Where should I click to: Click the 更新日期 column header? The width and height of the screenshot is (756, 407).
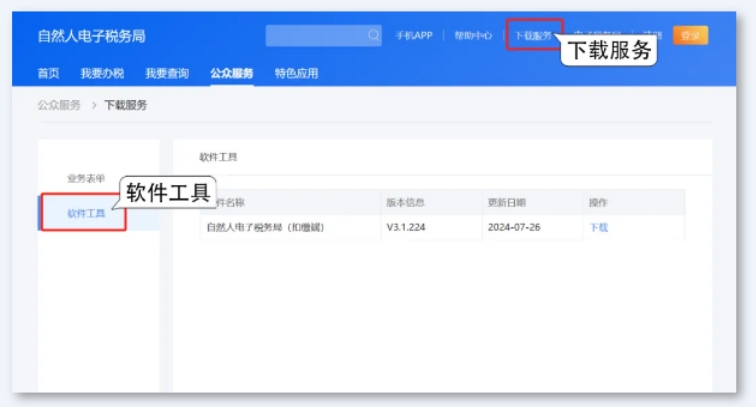(506, 202)
